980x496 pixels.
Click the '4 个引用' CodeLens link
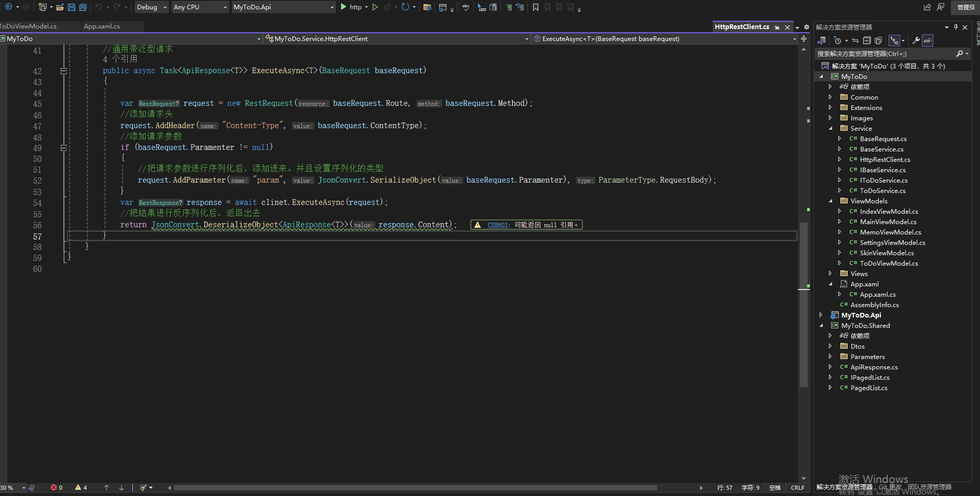[120, 60]
